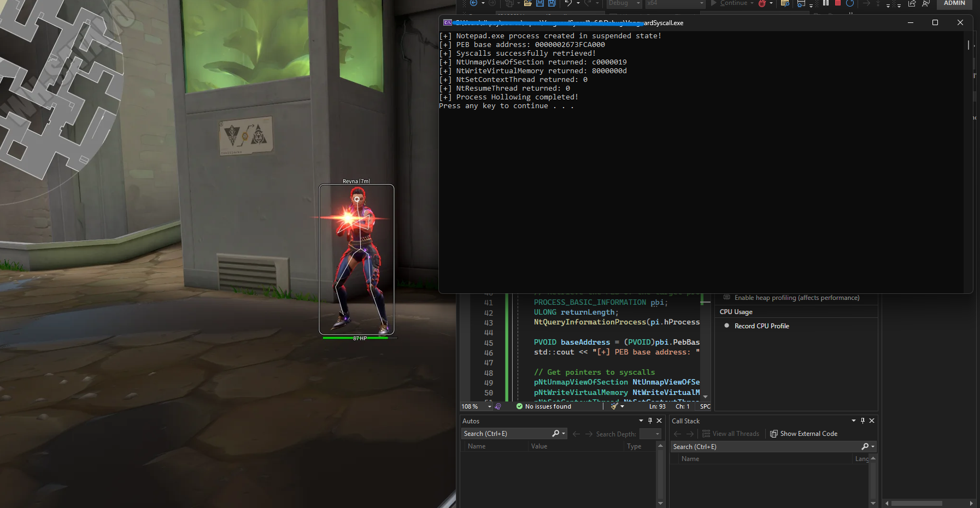Screen dimensions: 980x508
Task: Click the Ln: 93 line indicator
Action: (657, 406)
